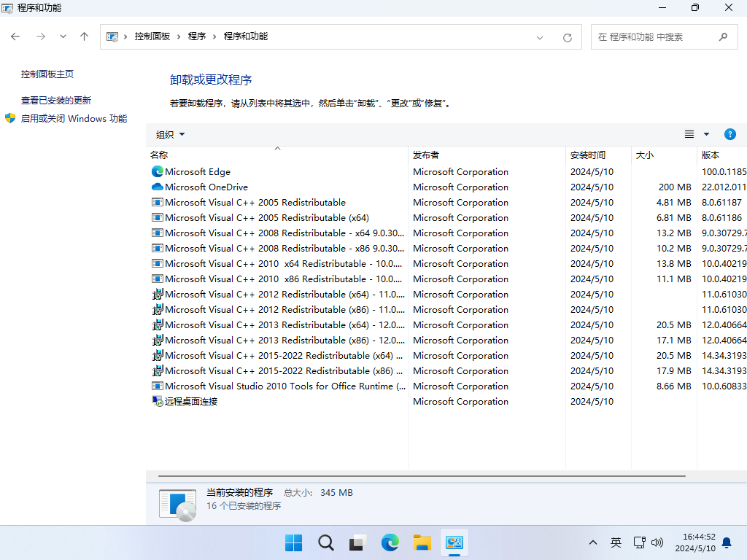The height and width of the screenshot is (560, 747).
Task: Click the blue help question mark icon
Action: (729, 134)
